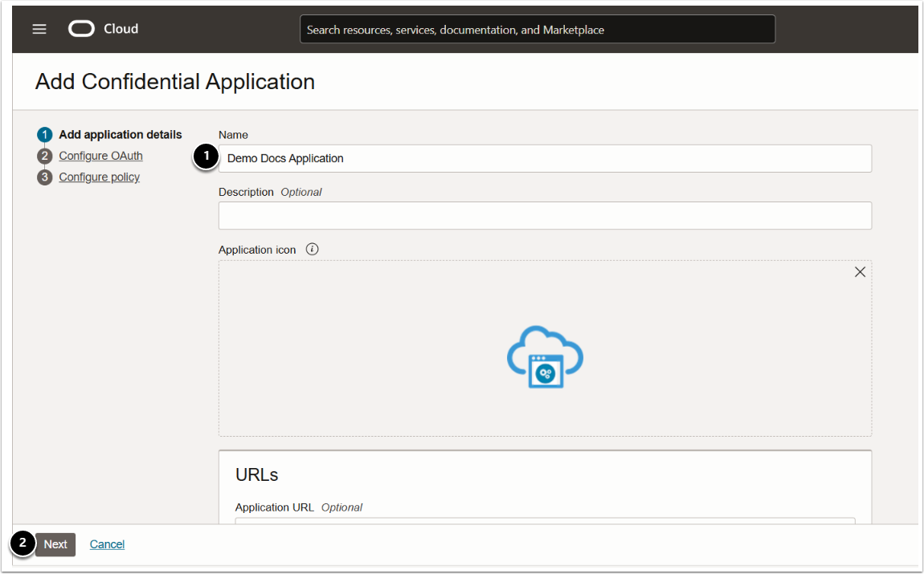Screen dimensions: 924x574
Task: Click into the Description text field
Action: coord(545,215)
